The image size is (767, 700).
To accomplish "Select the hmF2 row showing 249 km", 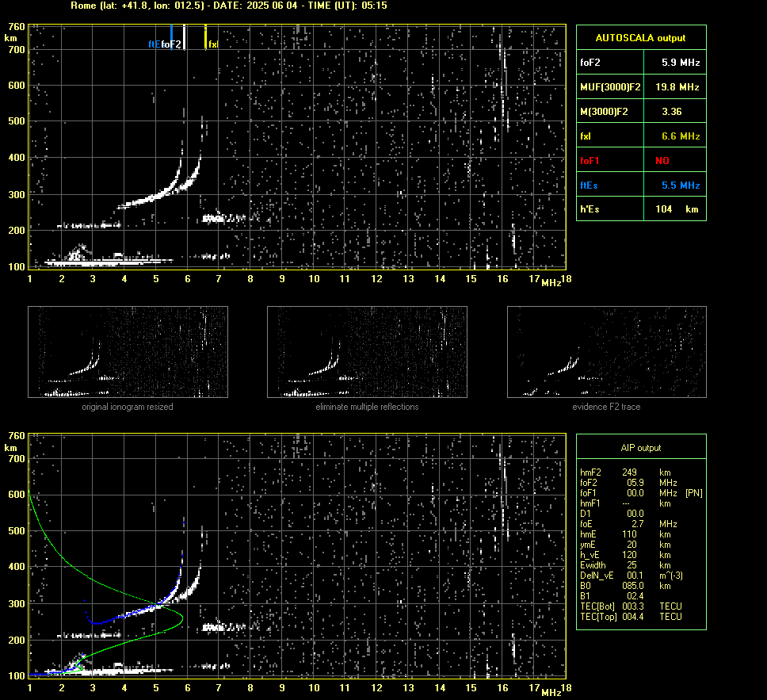I will coord(626,472).
